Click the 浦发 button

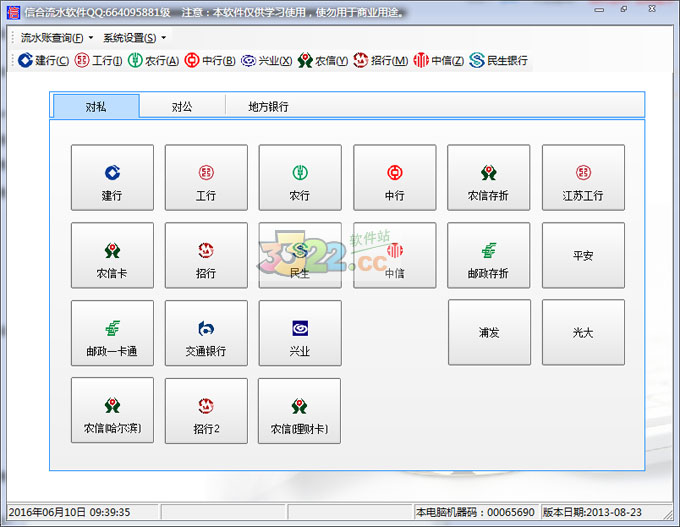click(x=489, y=332)
